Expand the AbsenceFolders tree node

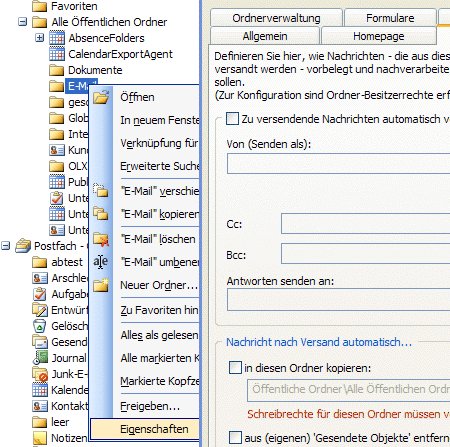tap(39, 38)
